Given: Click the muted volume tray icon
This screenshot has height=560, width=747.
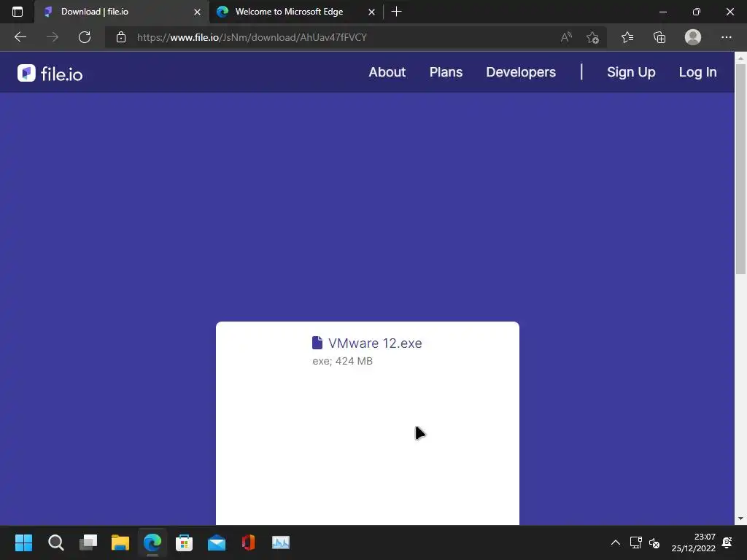Looking at the screenshot, I should pyautogui.click(x=654, y=542).
